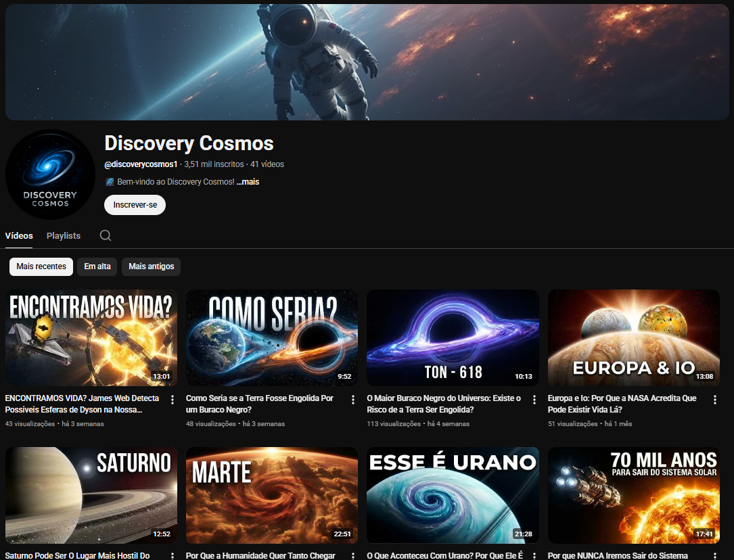Open SATURNO video thumbnail

(91, 496)
